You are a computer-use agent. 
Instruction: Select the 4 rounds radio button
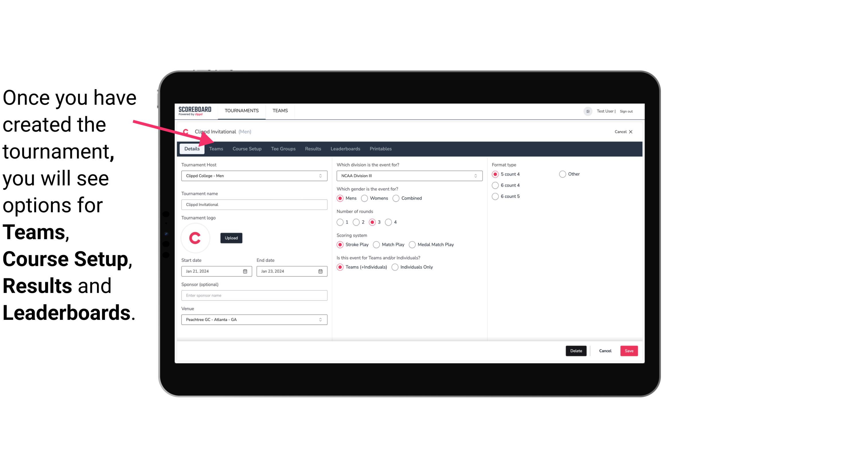[x=388, y=222]
